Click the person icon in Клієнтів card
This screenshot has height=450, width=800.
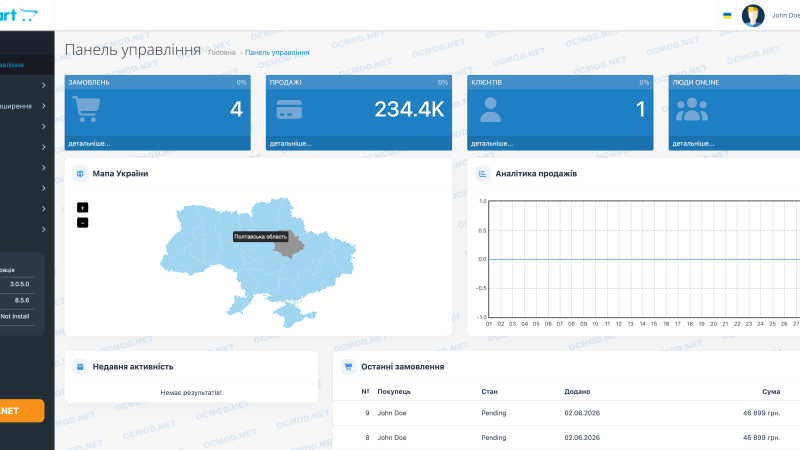click(x=490, y=109)
